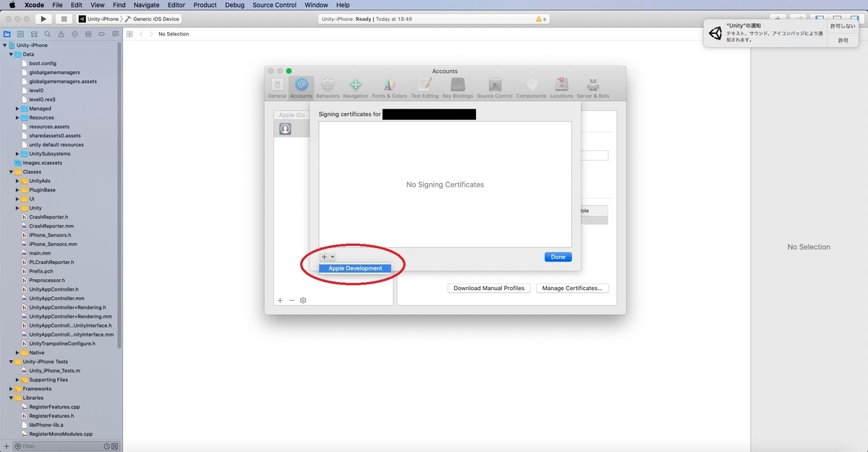
Task: Select boot.config file in navigator
Action: (43, 64)
